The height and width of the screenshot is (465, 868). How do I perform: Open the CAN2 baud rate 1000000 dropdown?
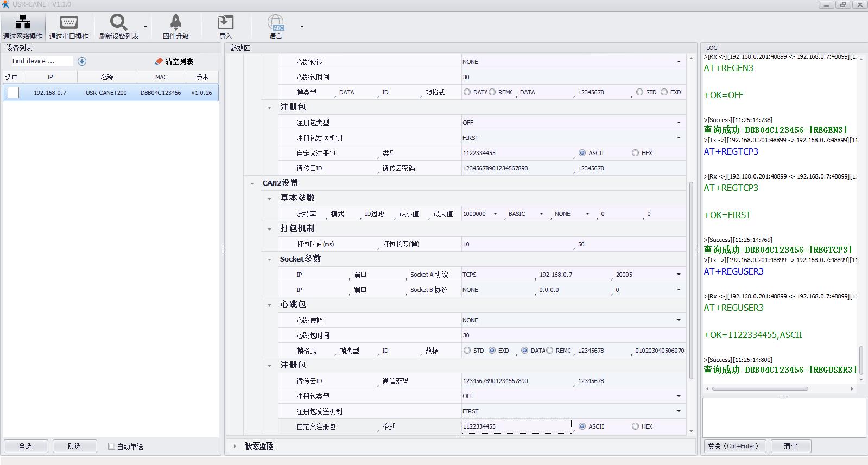coord(495,214)
